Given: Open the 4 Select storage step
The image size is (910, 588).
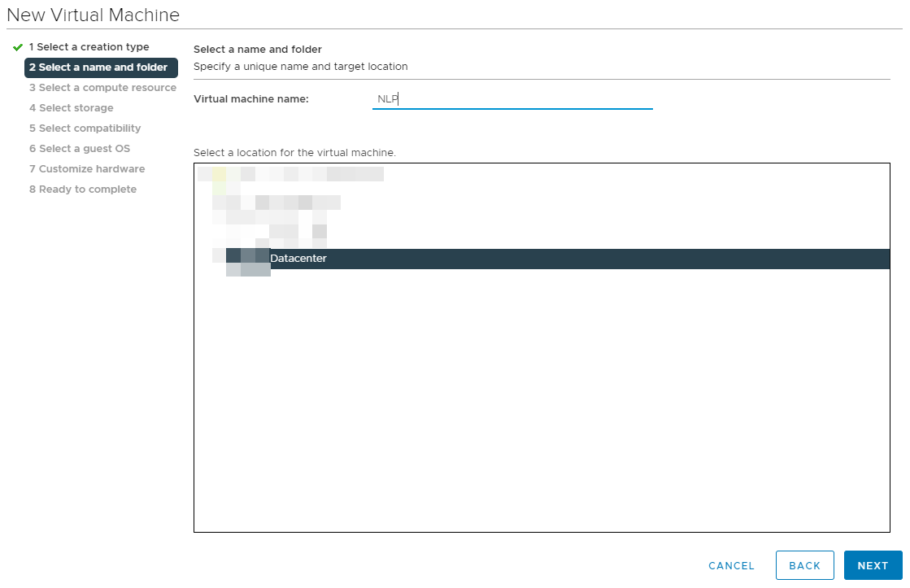Looking at the screenshot, I should click(x=72, y=108).
